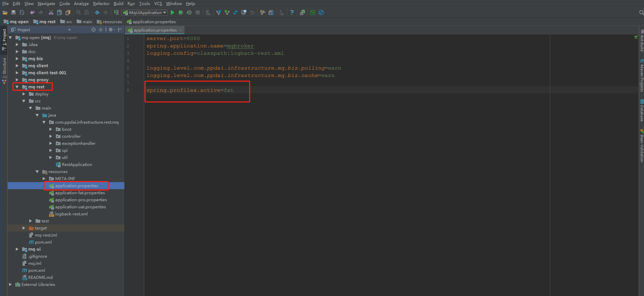Click the Open folder toolbar icon
Screen dimensions: 644x296
click(x=5, y=12)
